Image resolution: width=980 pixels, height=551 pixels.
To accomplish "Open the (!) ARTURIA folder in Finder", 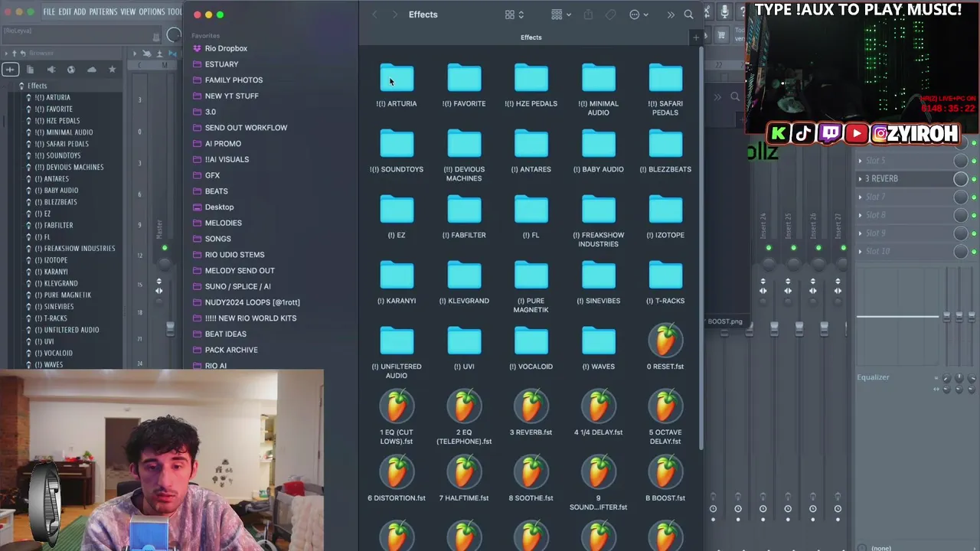I will pyautogui.click(x=397, y=79).
